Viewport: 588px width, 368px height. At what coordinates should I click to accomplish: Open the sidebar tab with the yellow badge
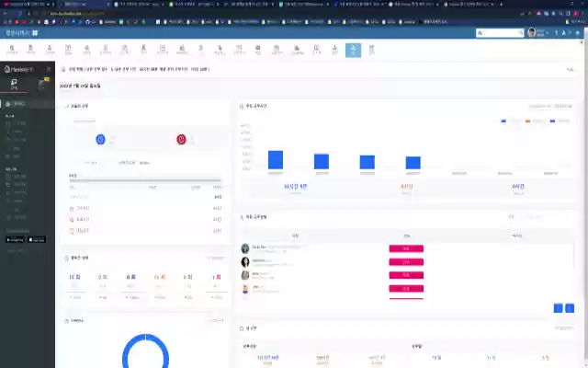tap(41, 84)
